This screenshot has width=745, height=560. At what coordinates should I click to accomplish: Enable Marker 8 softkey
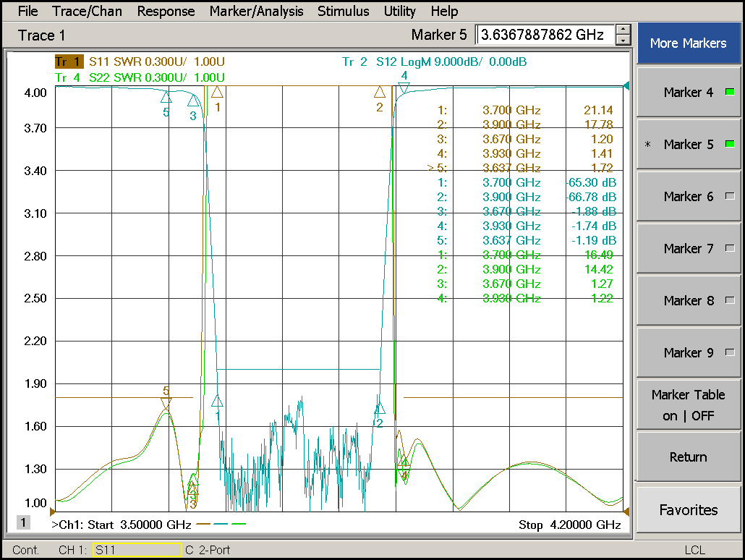[689, 300]
